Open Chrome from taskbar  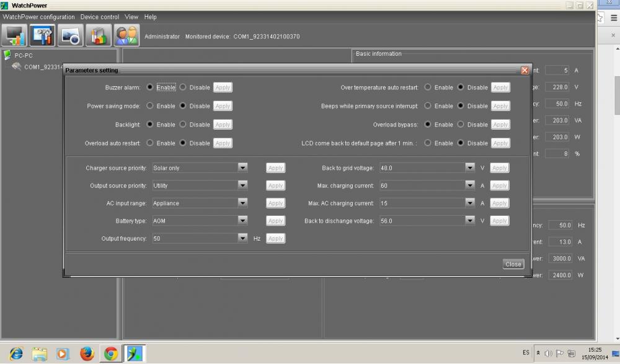pos(111,353)
